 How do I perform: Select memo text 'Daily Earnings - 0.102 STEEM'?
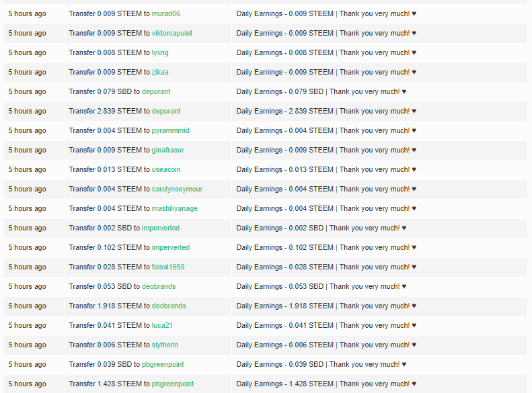click(285, 248)
